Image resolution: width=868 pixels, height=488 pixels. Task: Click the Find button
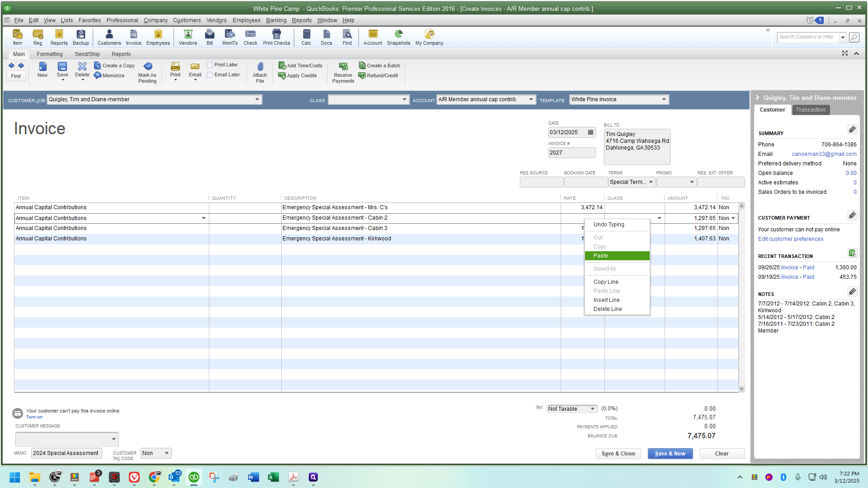coord(16,76)
